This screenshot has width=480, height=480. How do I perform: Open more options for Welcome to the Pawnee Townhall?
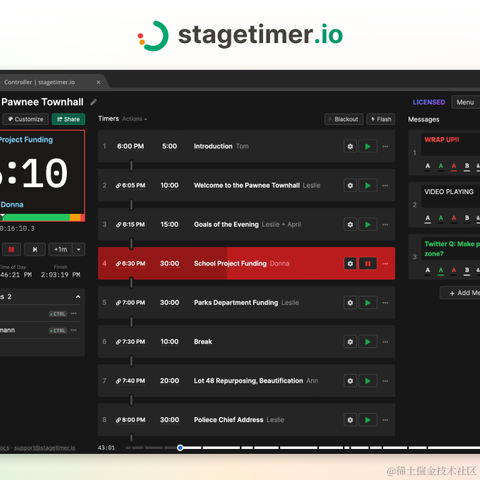385,185
